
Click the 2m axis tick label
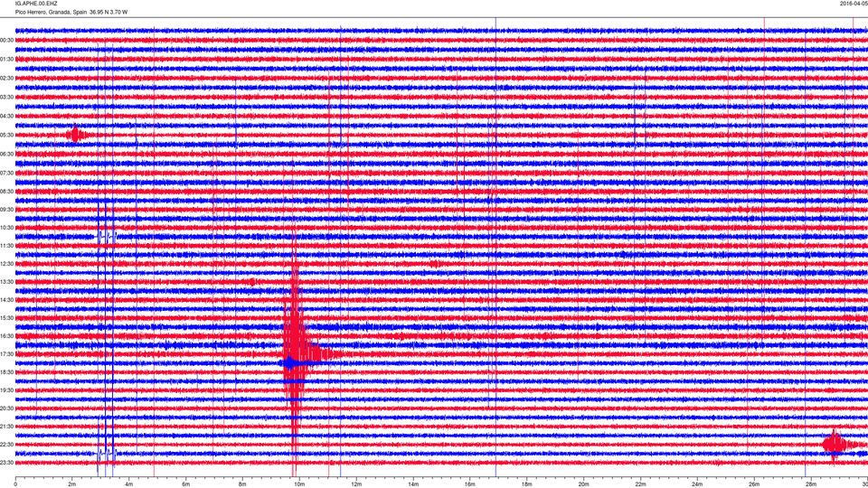point(72,484)
